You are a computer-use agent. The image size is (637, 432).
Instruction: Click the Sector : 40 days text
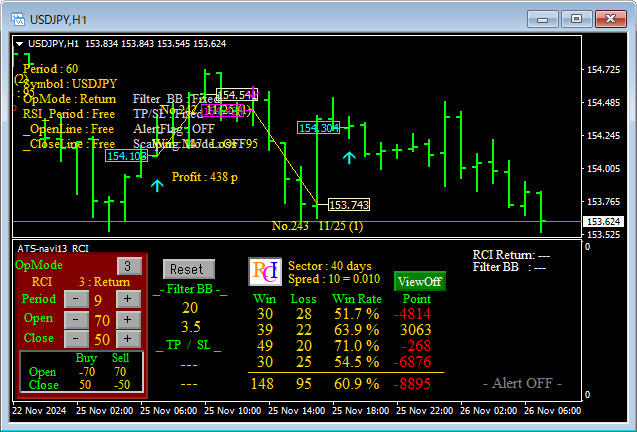coord(330,266)
